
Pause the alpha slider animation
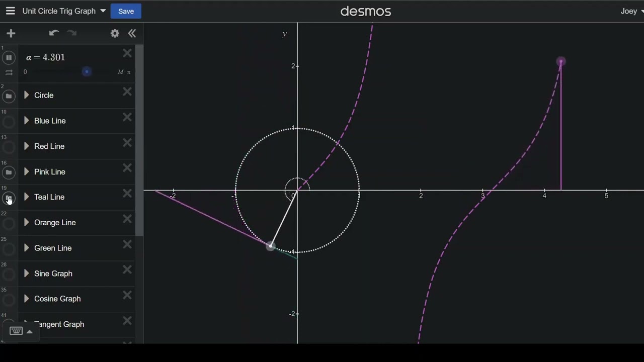tap(9, 58)
